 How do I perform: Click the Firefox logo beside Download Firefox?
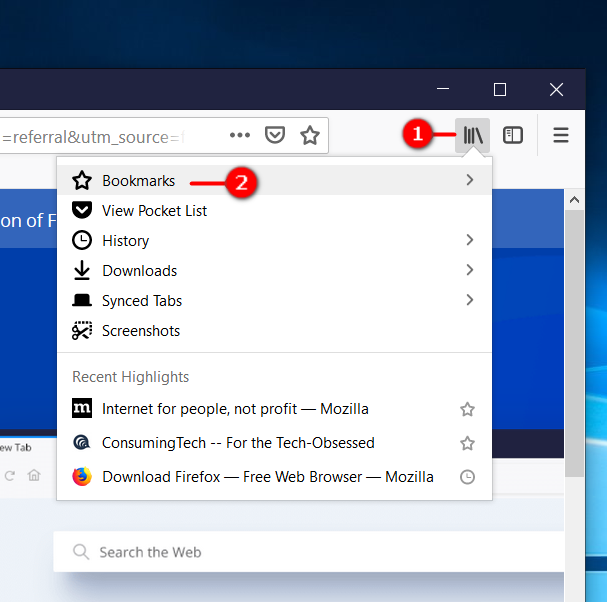(x=82, y=477)
